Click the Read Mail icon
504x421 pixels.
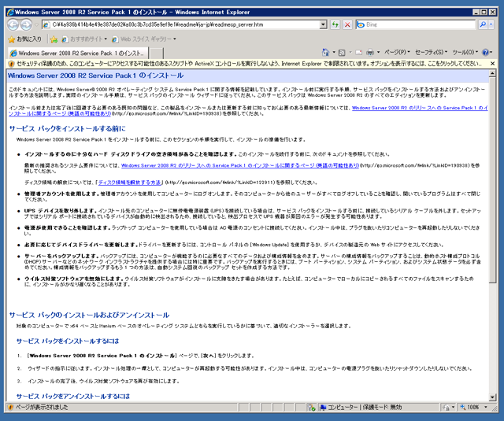(359, 53)
